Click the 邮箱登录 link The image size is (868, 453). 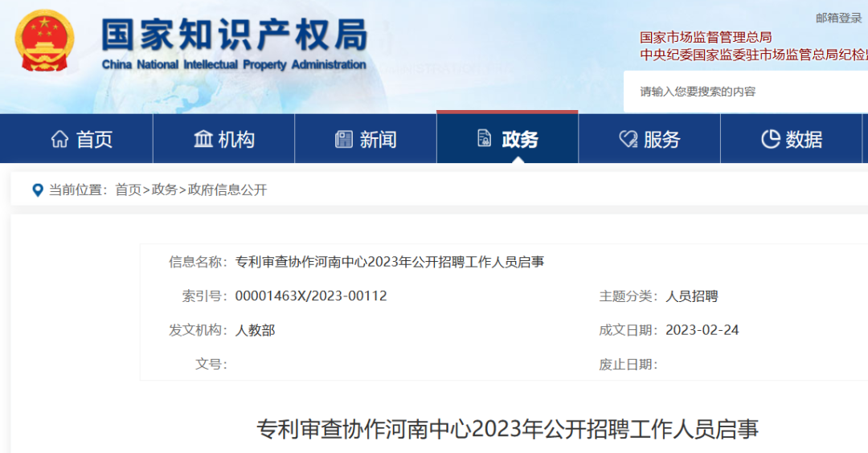tap(838, 18)
